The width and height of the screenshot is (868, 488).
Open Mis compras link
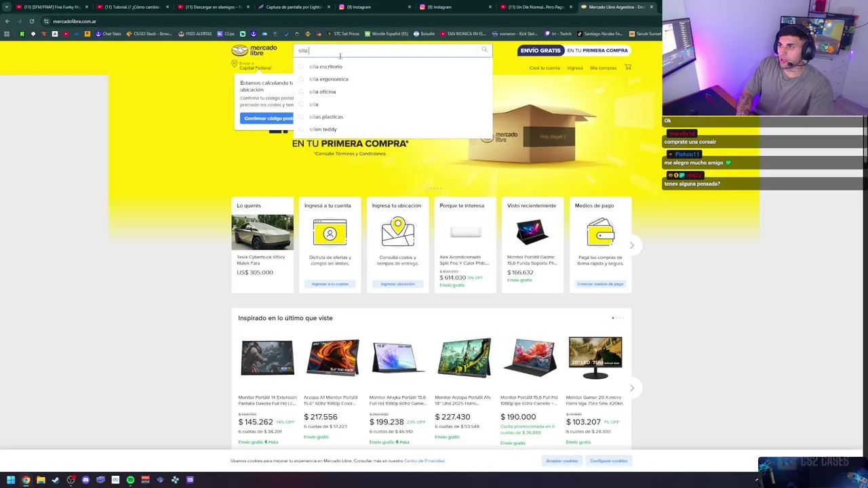click(x=603, y=68)
